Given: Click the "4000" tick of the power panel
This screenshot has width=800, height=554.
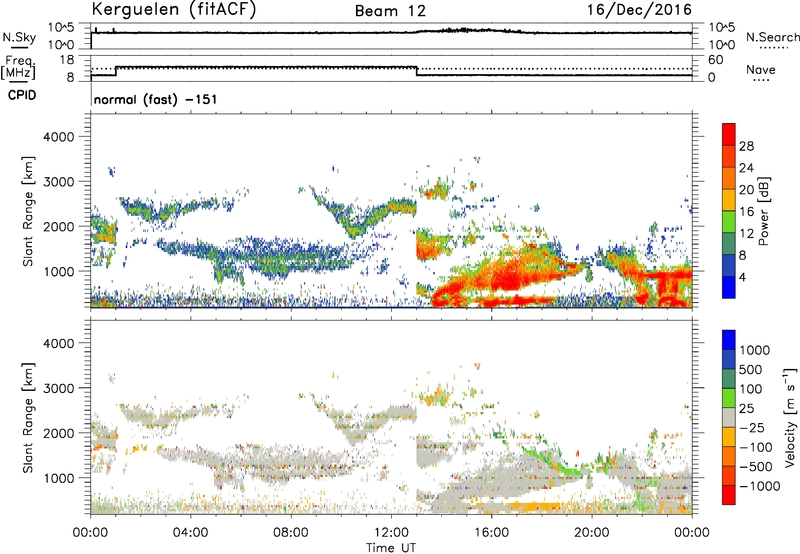Looking at the screenshot, I should tap(58, 137).
